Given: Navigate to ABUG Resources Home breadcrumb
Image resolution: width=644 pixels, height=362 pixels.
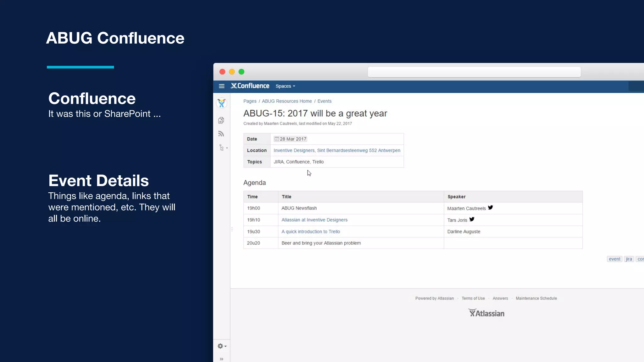Looking at the screenshot, I should (287, 101).
